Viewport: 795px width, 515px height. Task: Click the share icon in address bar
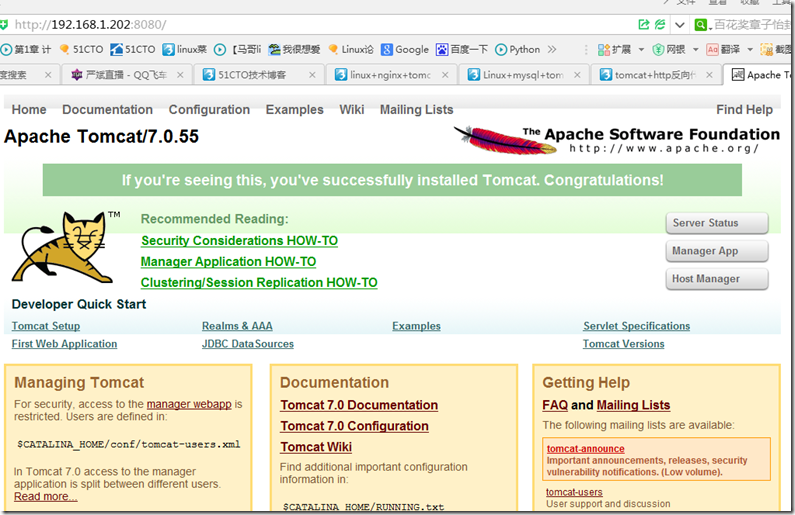(643, 24)
